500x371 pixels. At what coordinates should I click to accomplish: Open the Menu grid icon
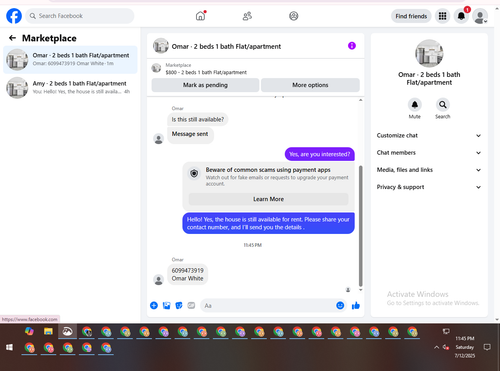(442, 16)
